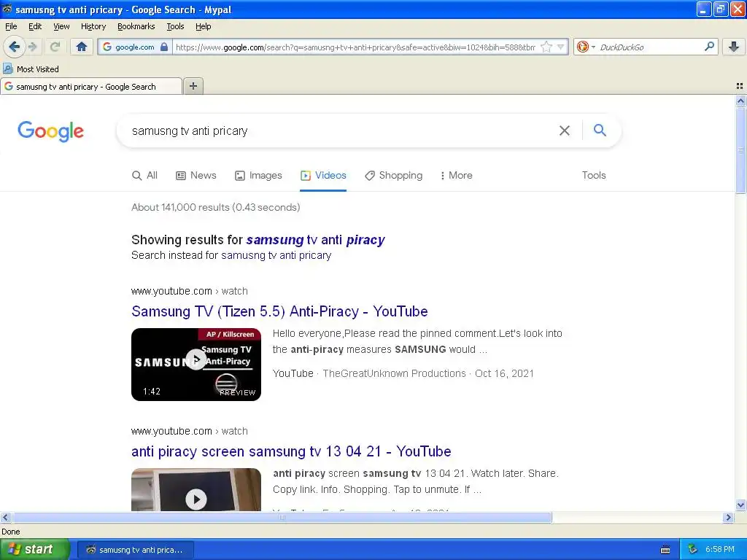The image size is (747, 560).
Task: Click the vertical scrollbar thumb
Action: click(x=740, y=150)
